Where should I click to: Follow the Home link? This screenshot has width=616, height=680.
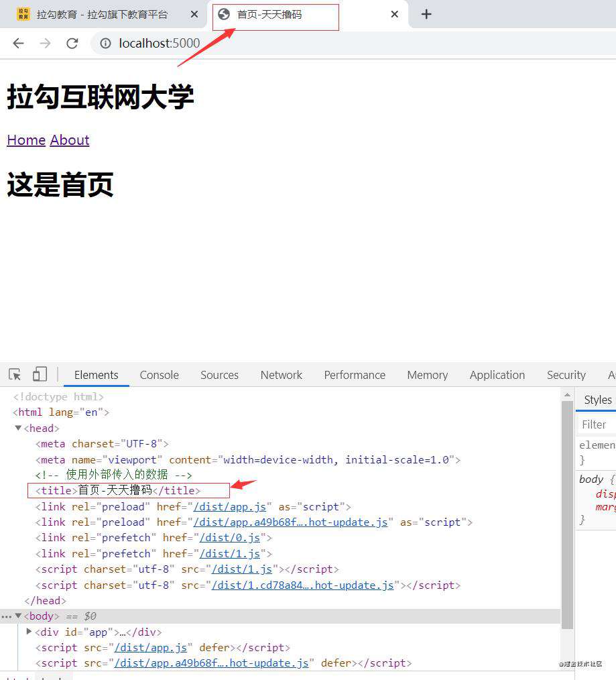(26, 140)
